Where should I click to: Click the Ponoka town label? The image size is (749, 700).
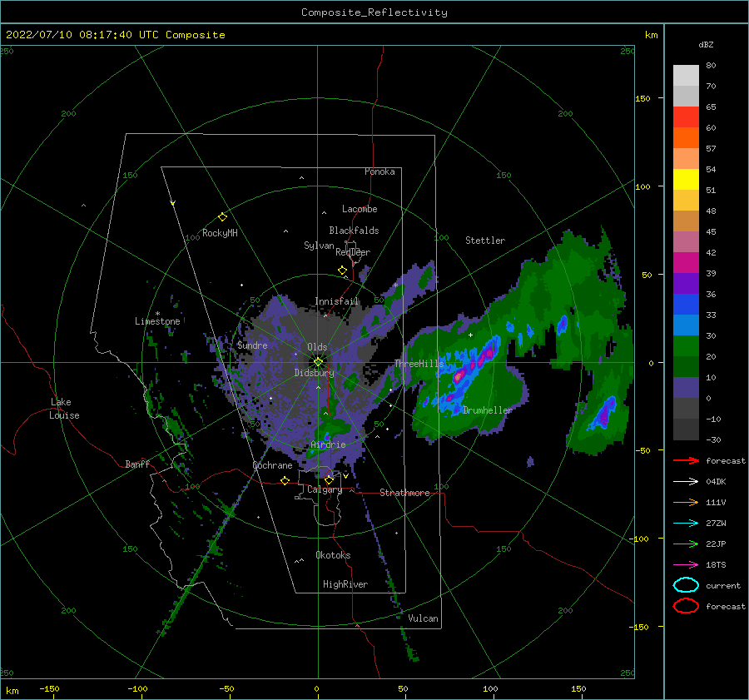[x=379, y=171]
